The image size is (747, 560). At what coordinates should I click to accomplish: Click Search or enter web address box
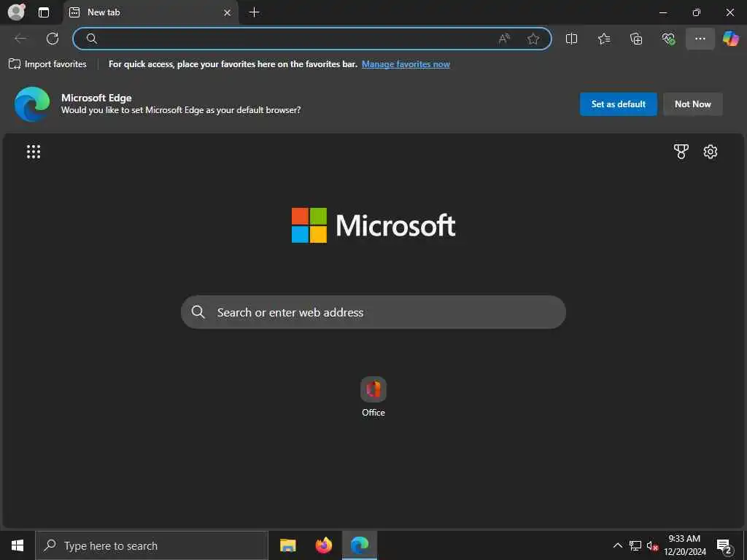[x=373, y=312]
